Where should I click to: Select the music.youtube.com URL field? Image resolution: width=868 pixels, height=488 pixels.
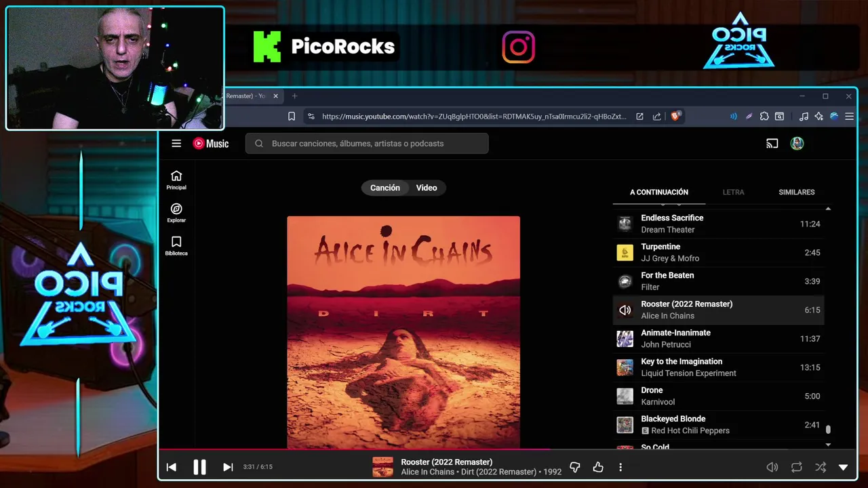474,117
